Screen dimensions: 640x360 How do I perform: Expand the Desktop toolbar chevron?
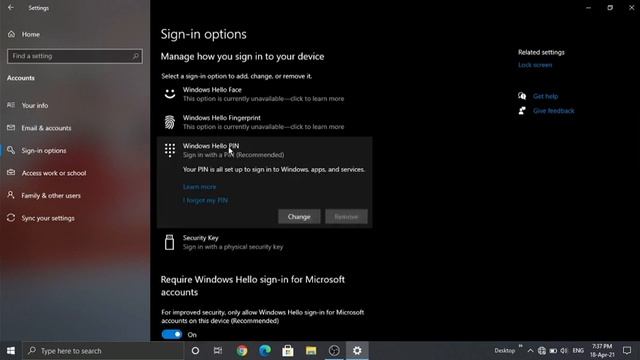click(x=520, y=346)
